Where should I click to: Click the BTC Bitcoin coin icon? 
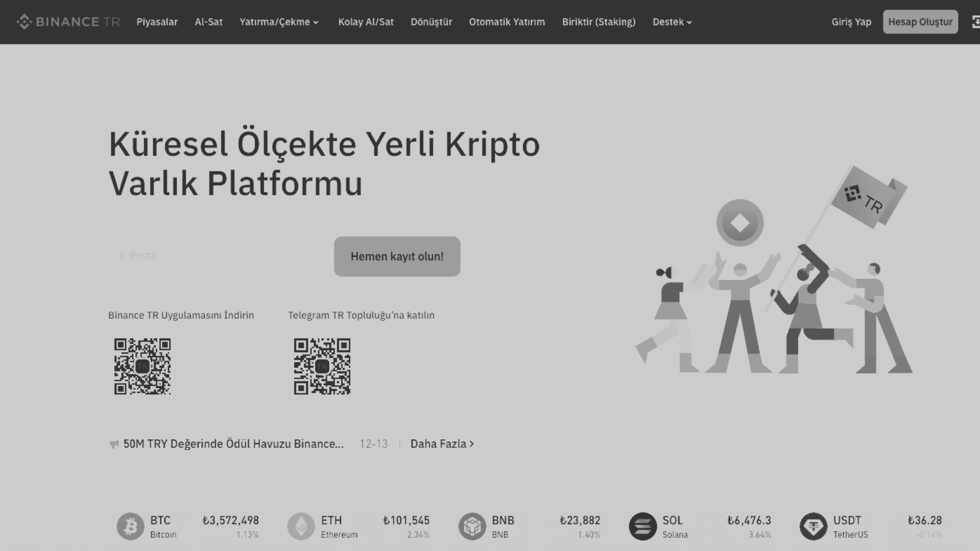click(131, 526)
